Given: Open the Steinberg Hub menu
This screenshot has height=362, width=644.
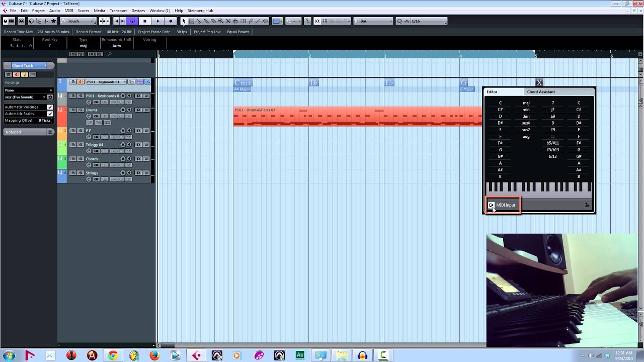Looking at the screenshot, I should 200,11.
